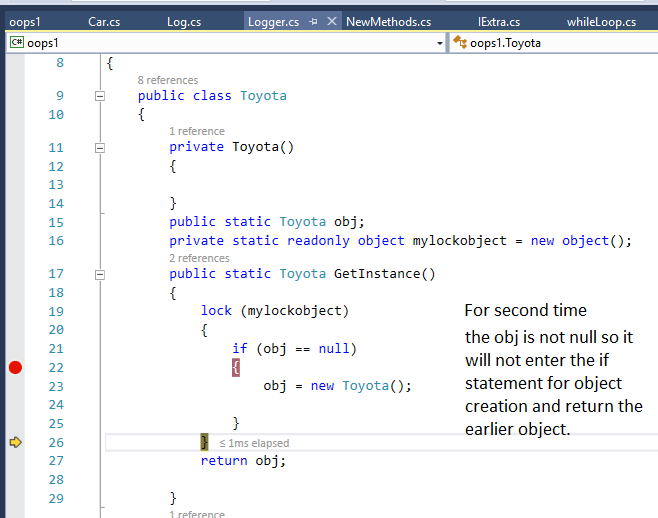This screenshot has width=658, height=518.
Task: Click the C# project icon beside oops1
Action: pyautogui.click(x=17, y=43)
